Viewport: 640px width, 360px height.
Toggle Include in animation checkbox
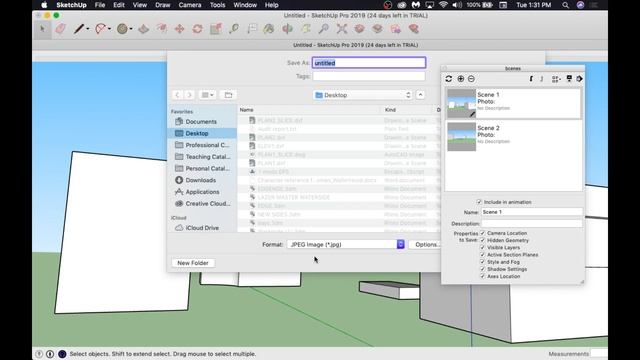(479, 202)
